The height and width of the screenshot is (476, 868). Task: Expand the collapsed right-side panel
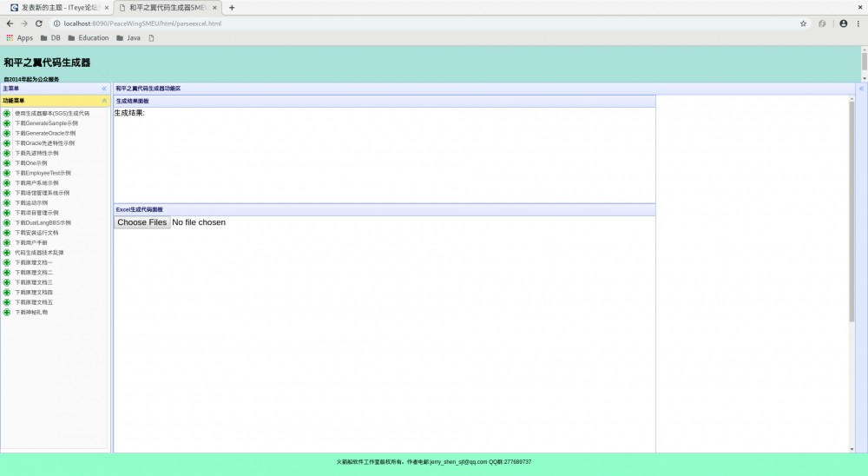861,89
